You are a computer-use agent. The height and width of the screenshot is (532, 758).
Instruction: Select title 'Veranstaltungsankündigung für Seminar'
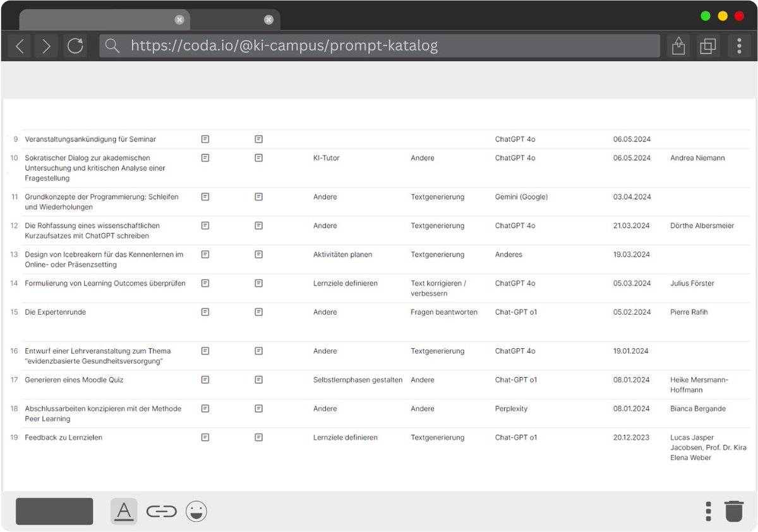(x=90, y=139)
